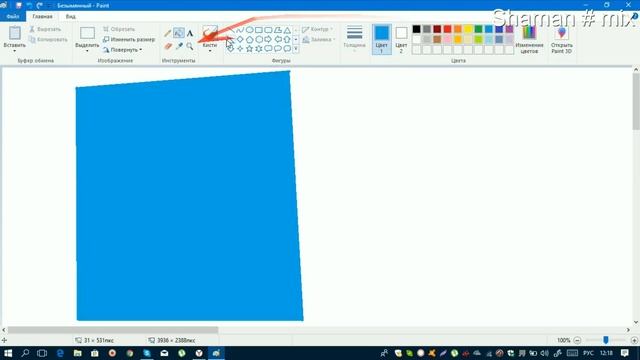Viewport: 640px width, 360px height.
Task: Open Изменение цветов edit colors dialog
Action: [x=529, y=39]
